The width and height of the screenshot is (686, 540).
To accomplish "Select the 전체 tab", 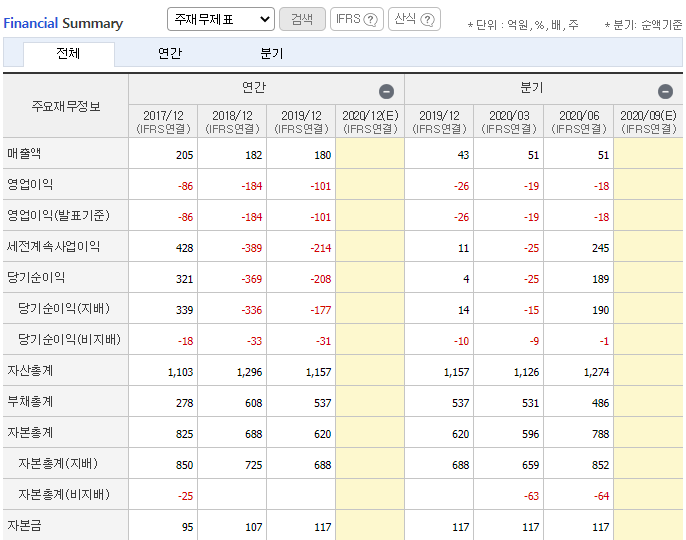I will [x=69, y=54].
